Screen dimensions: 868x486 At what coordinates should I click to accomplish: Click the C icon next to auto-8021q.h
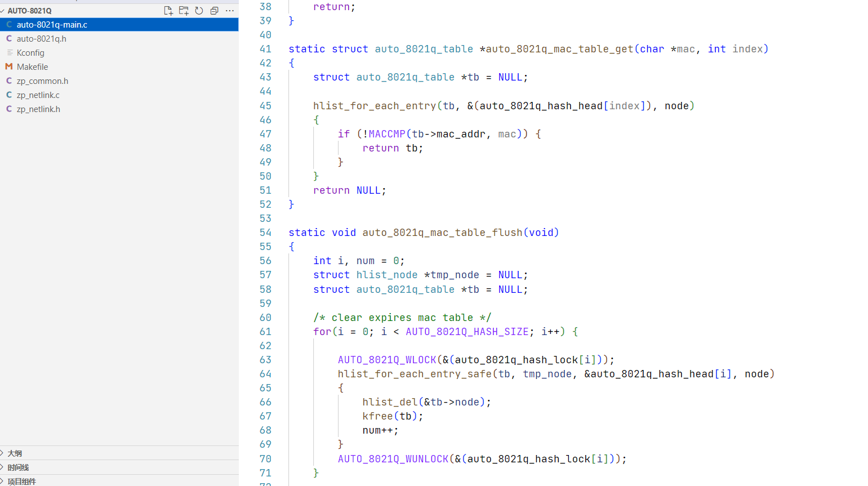[x=9, y=39]
